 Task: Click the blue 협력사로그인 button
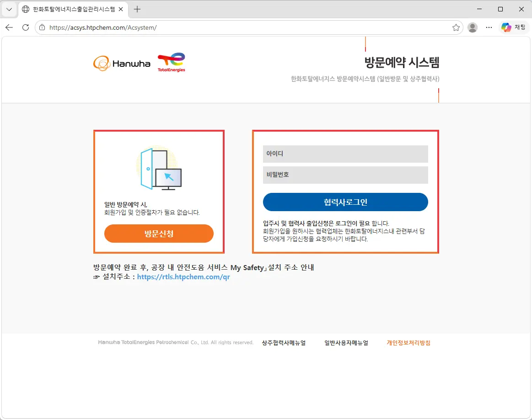click(x=345, y=202)
